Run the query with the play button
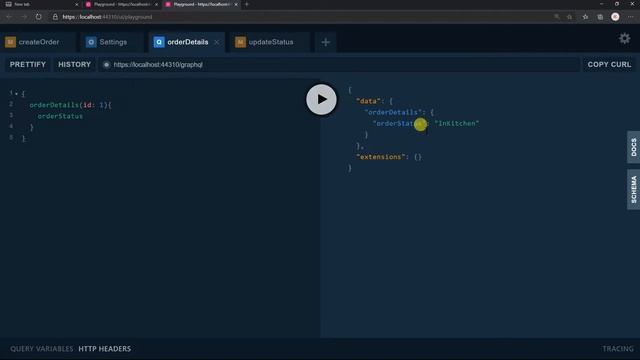 click(x=321, y=99)
